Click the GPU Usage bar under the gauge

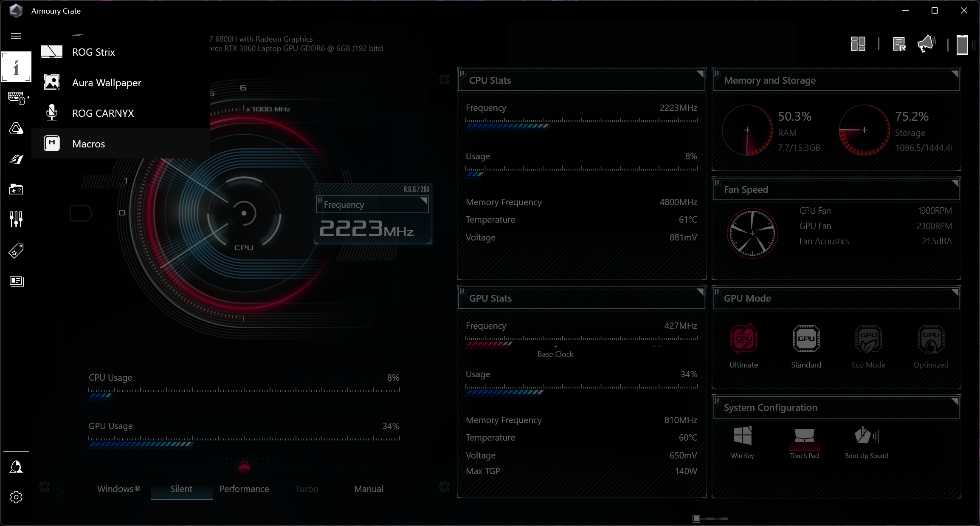[244, 441]
